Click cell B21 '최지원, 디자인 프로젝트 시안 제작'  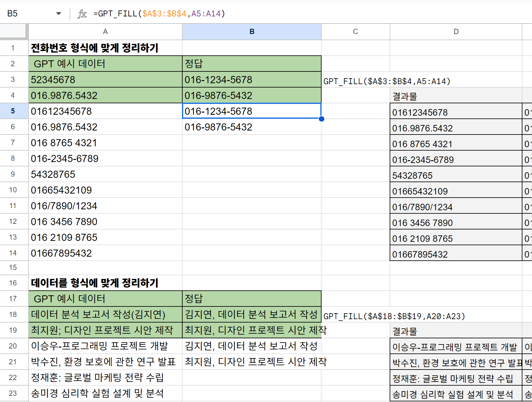(252, 362)
